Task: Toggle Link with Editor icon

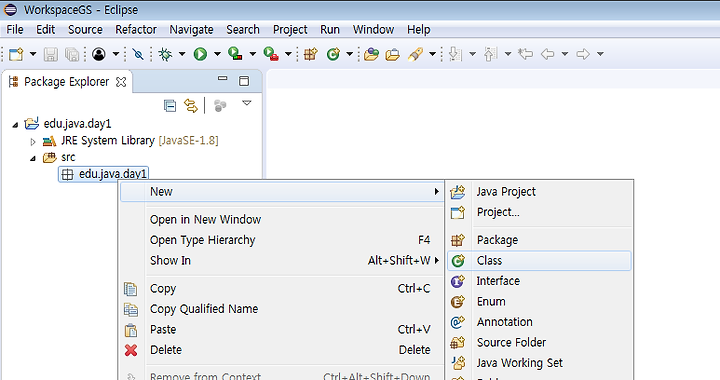Action: [x=191, y=106]
